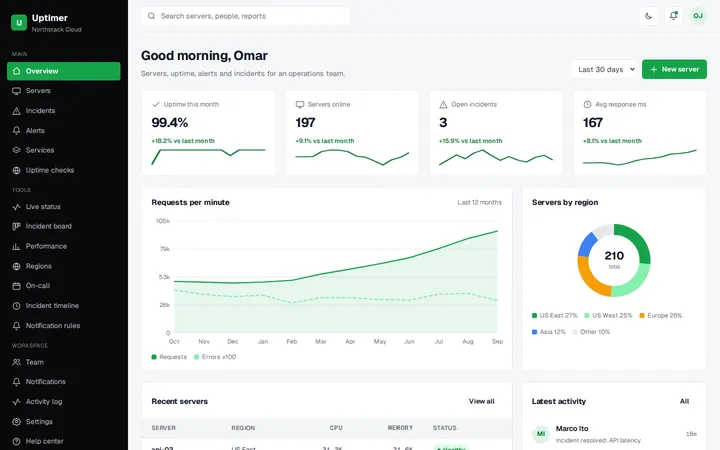Click the Incident board kanban icon
This screenshot has width=720, height=450.
17,226
